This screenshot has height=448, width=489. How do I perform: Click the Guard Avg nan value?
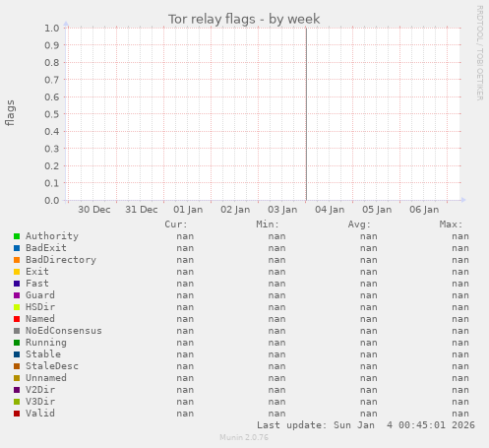click(369, 295)
